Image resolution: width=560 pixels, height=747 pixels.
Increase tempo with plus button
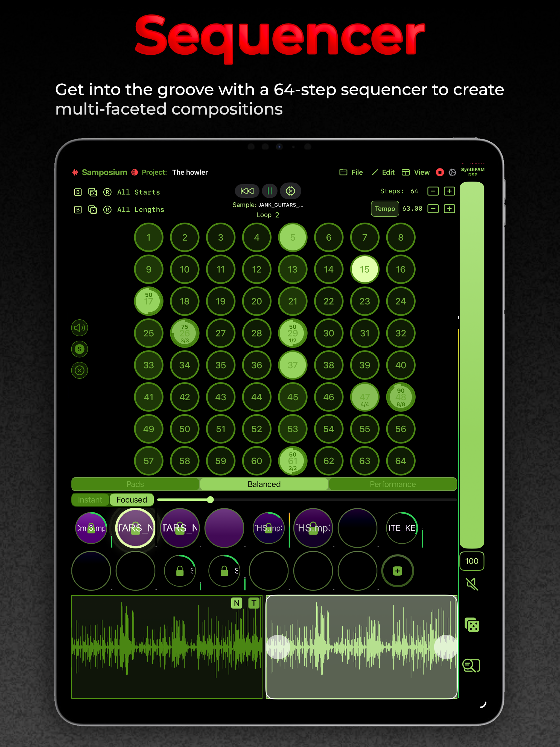pos(449,209)
